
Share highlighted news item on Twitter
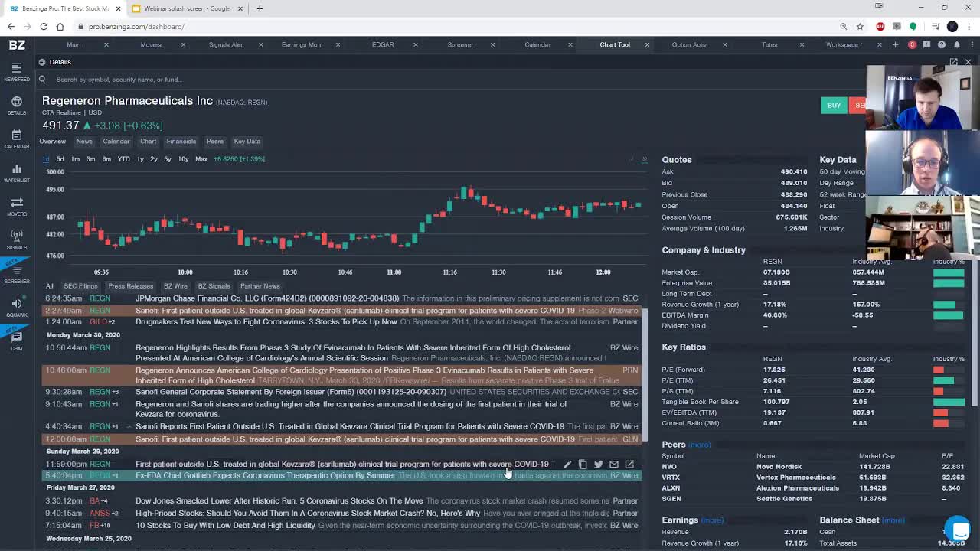click(598, 465)
